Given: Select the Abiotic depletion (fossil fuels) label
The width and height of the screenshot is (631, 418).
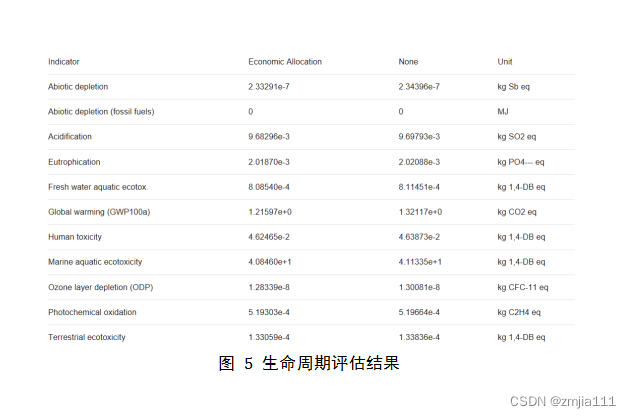Looking at the screenshot, I should click(101, 111).
